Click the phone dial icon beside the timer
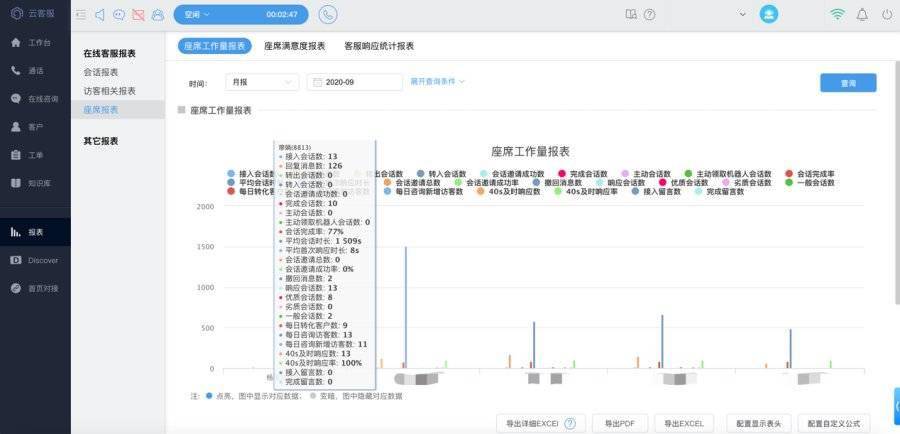The width and height of the screenshot is (900, 434). [327, 14]
